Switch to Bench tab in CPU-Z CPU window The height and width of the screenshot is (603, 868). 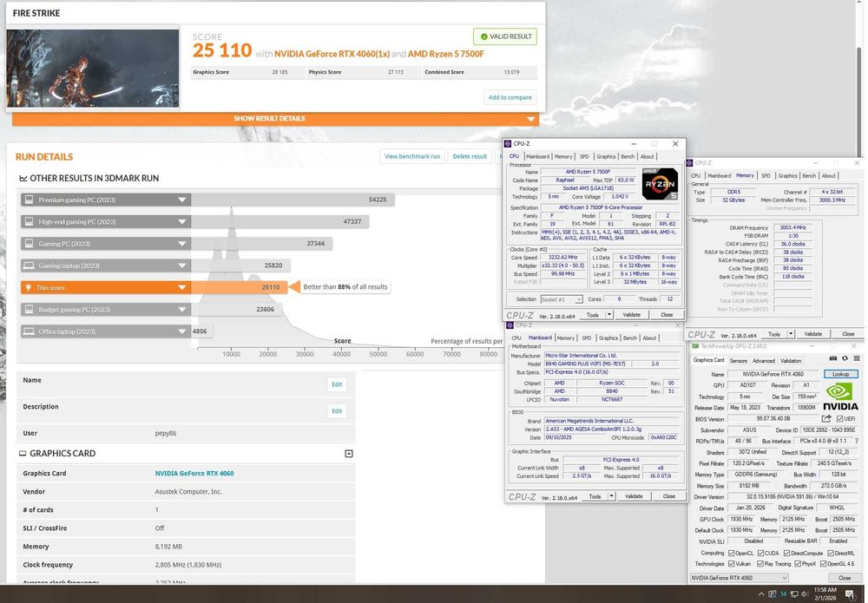(x=628, y=156)
